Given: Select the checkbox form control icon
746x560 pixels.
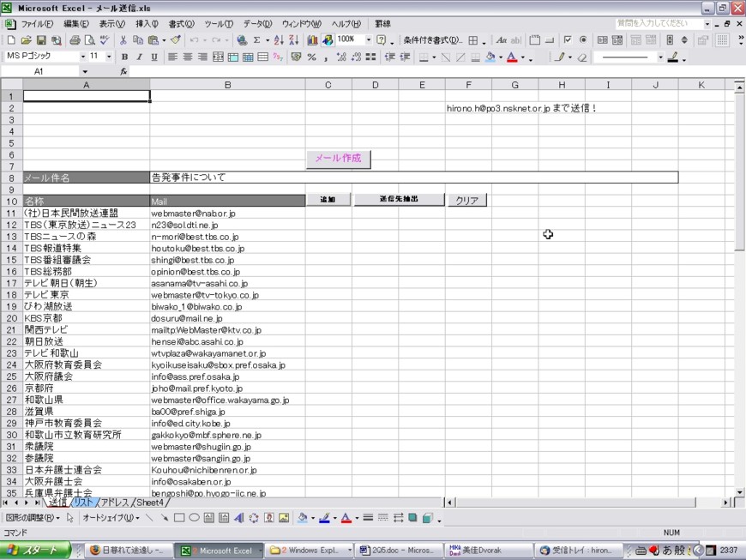Looking at the screenshot, I should pyautogui.click(x=568, y=40).
